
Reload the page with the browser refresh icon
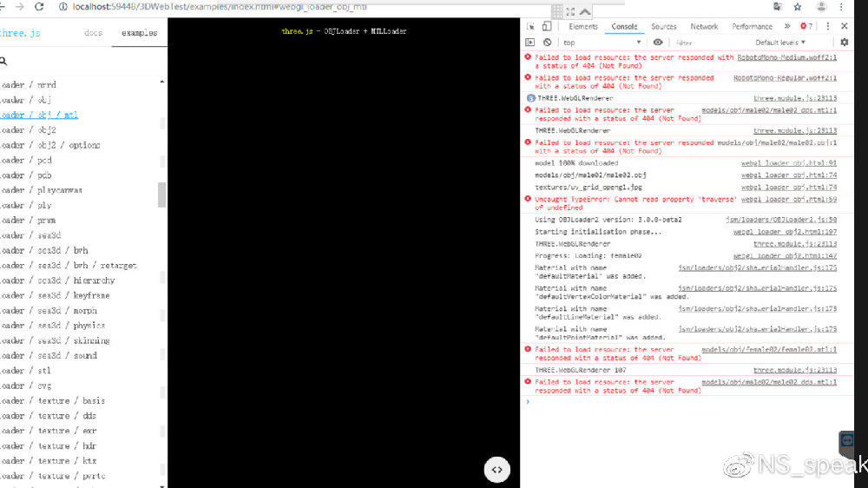click(39, 7)
